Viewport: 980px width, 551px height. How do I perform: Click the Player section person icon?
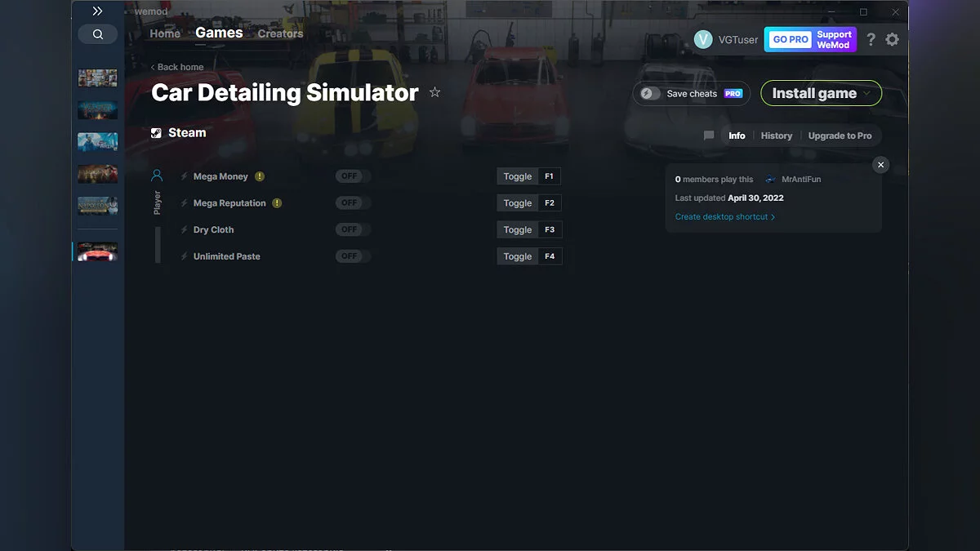point(158,173)
